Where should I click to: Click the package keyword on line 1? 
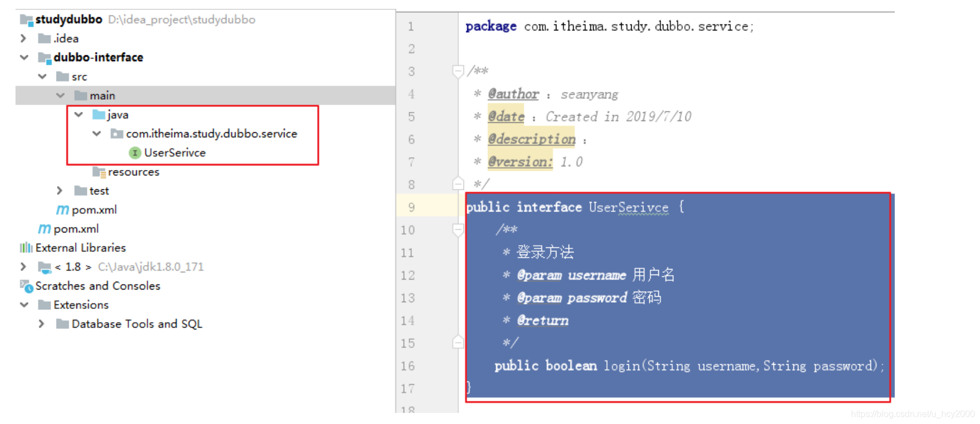491,27
